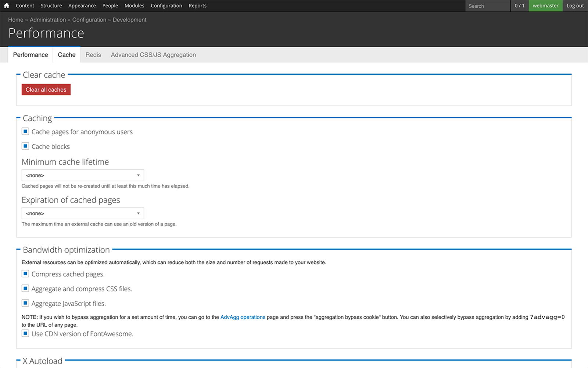Go to Administration breadcrumb link

(48, 20)
